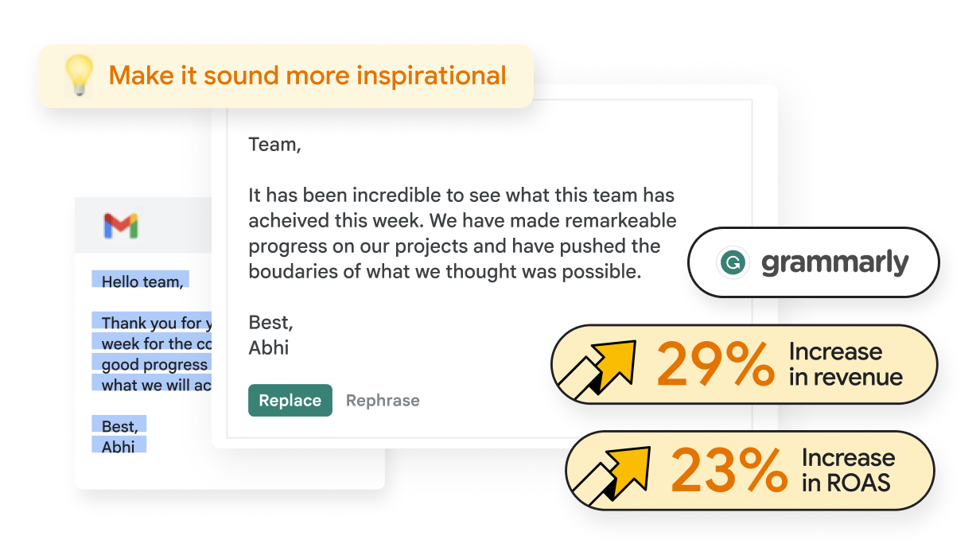Click the Grammarly green G icon
This screenshot has width=980, height=551.
click(x=732, y=262)
